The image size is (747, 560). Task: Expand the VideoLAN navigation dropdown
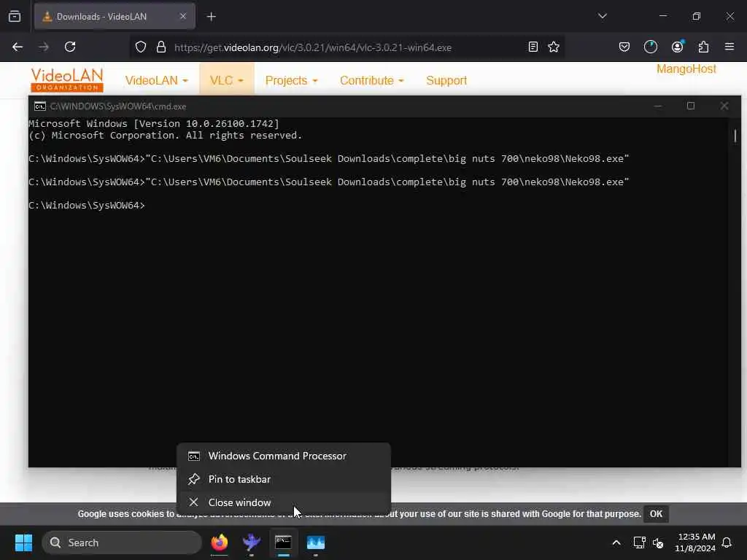157,80
